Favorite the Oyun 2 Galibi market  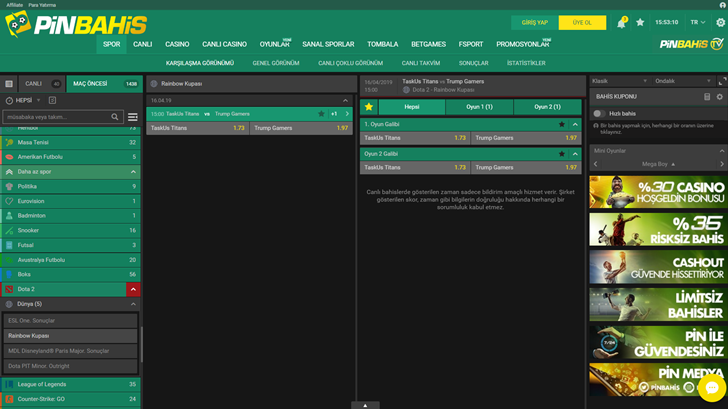point(562,154)
